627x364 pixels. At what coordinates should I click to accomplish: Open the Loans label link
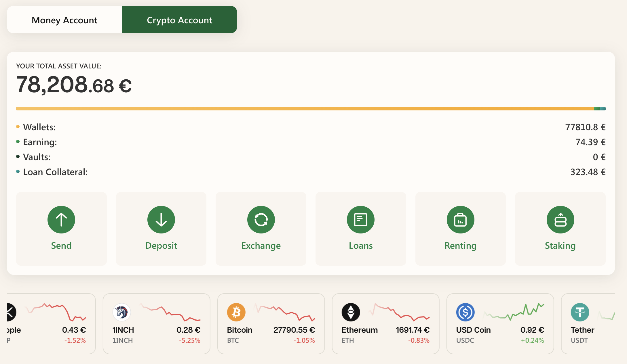tap(361, 246)
